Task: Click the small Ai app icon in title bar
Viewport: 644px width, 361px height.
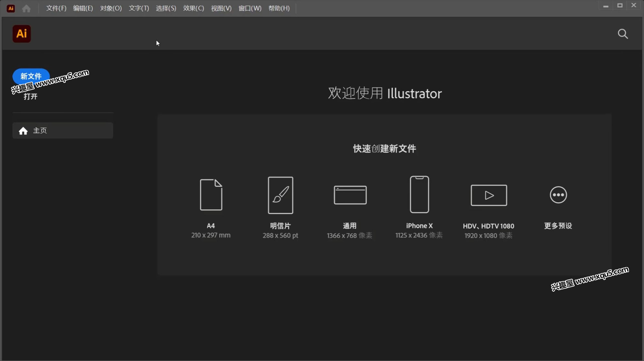Action: coord(11,8)
